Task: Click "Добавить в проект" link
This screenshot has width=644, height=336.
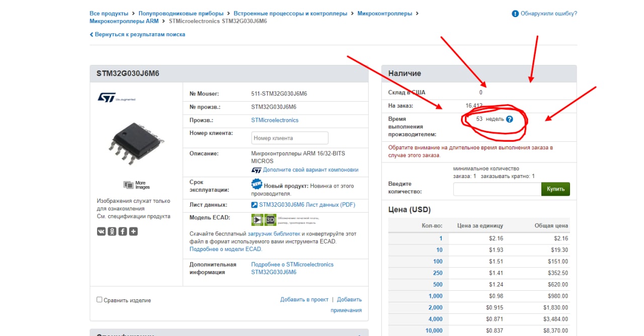Action: (x=304, y=300)
